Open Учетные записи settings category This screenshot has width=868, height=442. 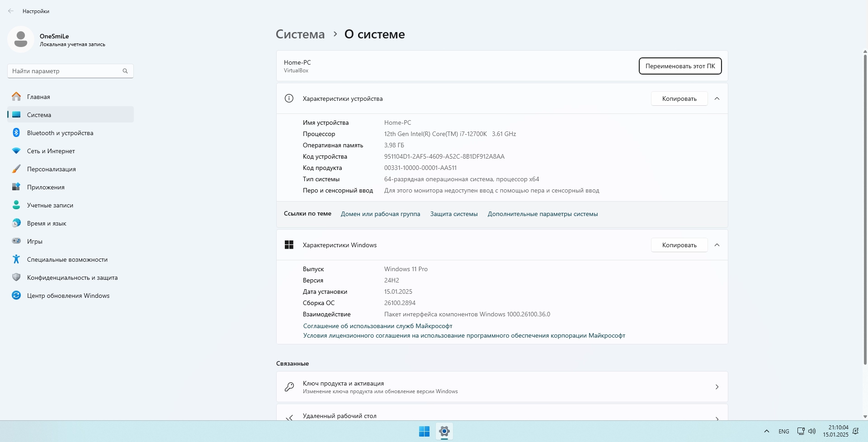pyautogui.click(x=71, y=205)
